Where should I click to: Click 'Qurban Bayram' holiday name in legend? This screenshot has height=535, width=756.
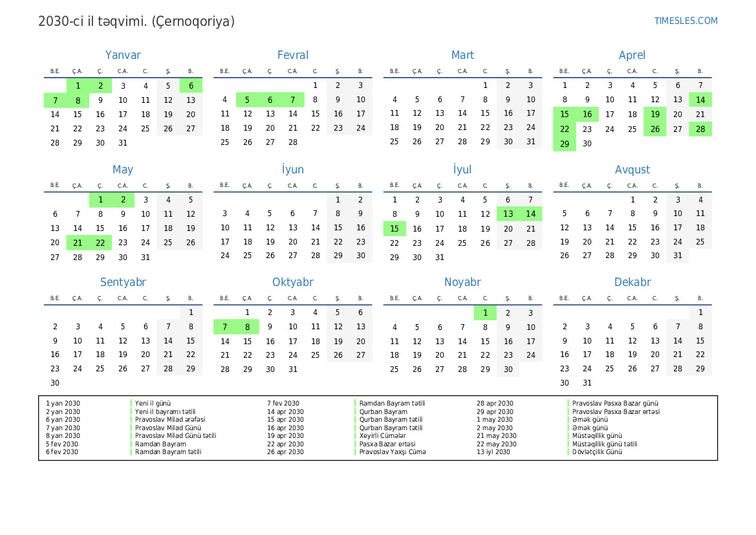point(383,411)
